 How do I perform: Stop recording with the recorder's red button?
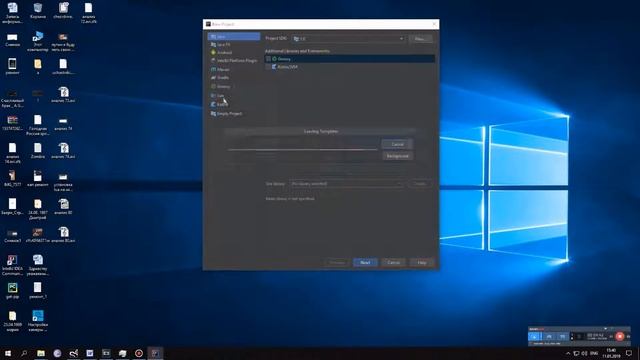(x=620, y=336)
